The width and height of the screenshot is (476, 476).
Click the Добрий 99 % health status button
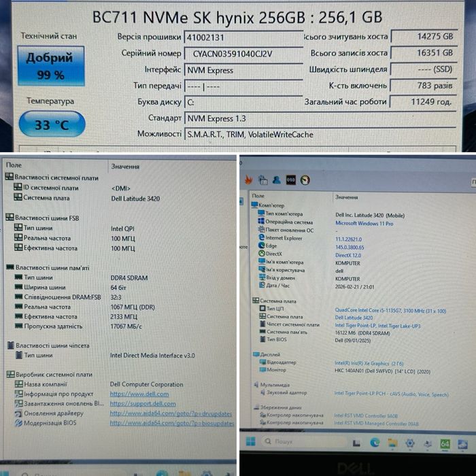[x=51, y=66]
